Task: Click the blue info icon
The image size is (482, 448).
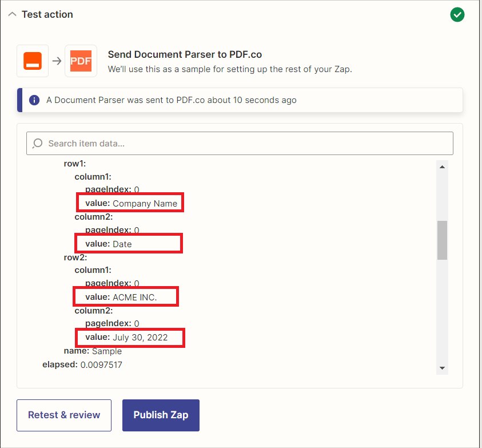Action: 34,100
